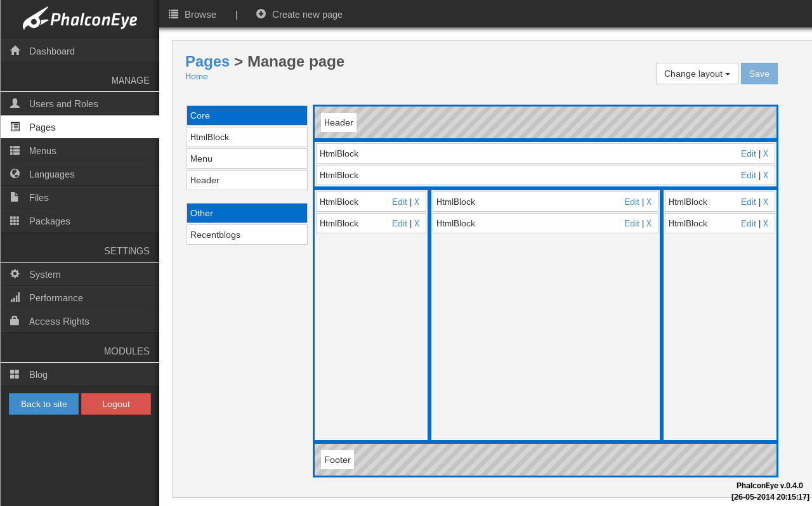812x506 pixels.
Task: Click the Back to site button
Action: tap(44, 404)
